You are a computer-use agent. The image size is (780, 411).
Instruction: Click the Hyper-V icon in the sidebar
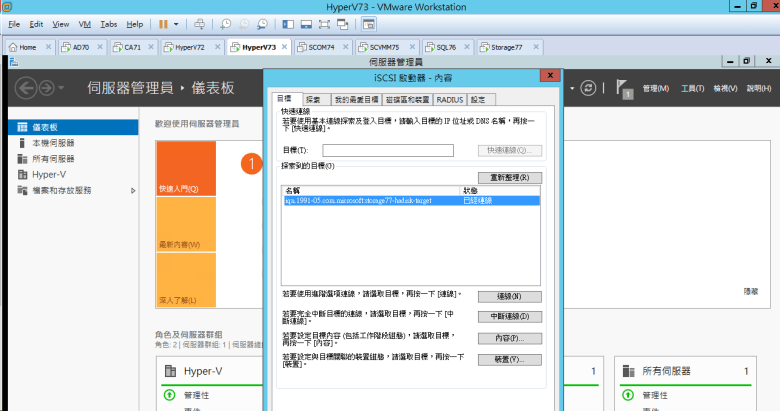(x=11, y=174)
